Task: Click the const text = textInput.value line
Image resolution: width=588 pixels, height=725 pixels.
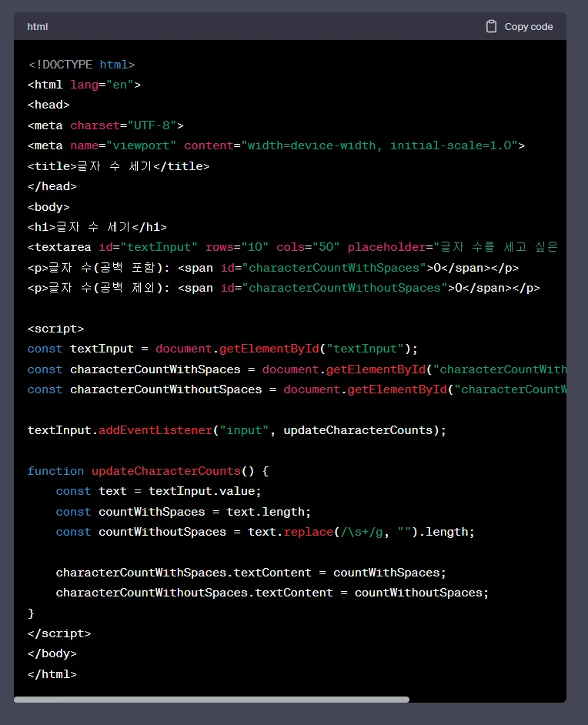Action: [159, 491]
